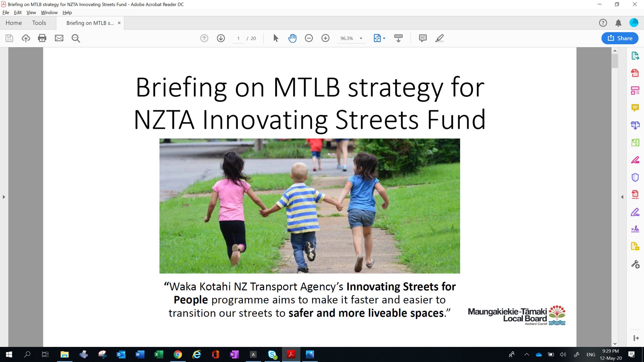Open the zoom level dropdown arrow

tap(361, 38)
